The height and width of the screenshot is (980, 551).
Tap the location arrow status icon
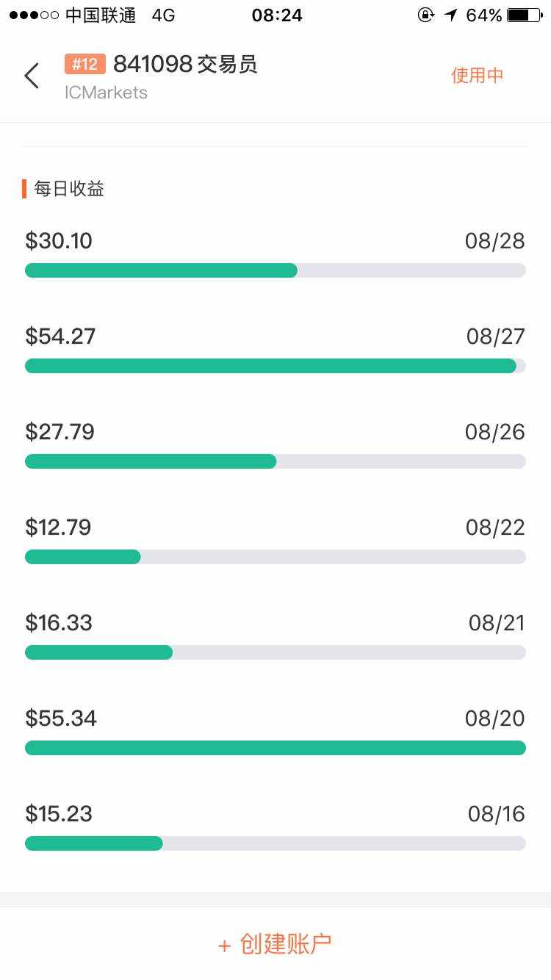(450, 15)
